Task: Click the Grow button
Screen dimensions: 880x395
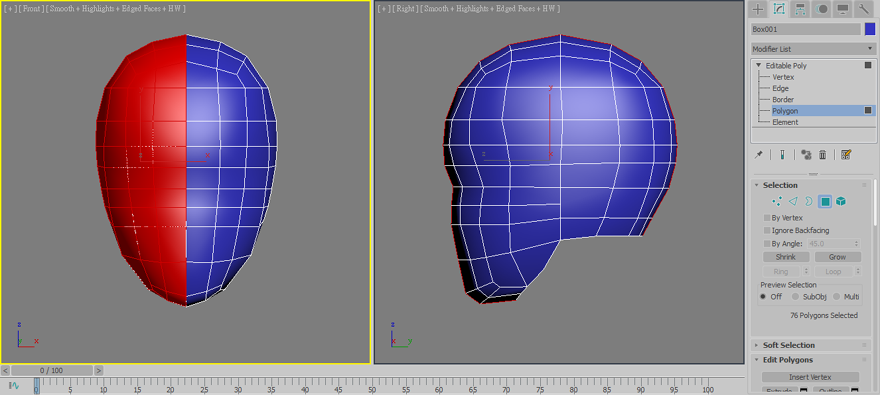Action: [x=838, y=257]
